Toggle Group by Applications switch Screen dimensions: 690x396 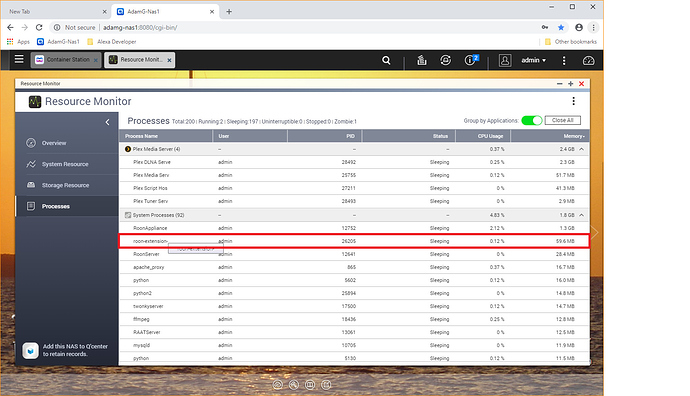(532, 121)
